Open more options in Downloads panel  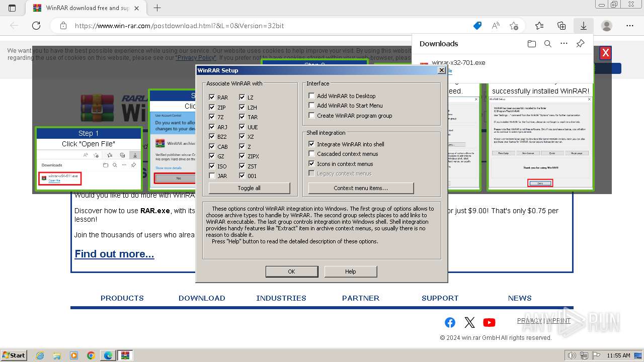(564, 44)
